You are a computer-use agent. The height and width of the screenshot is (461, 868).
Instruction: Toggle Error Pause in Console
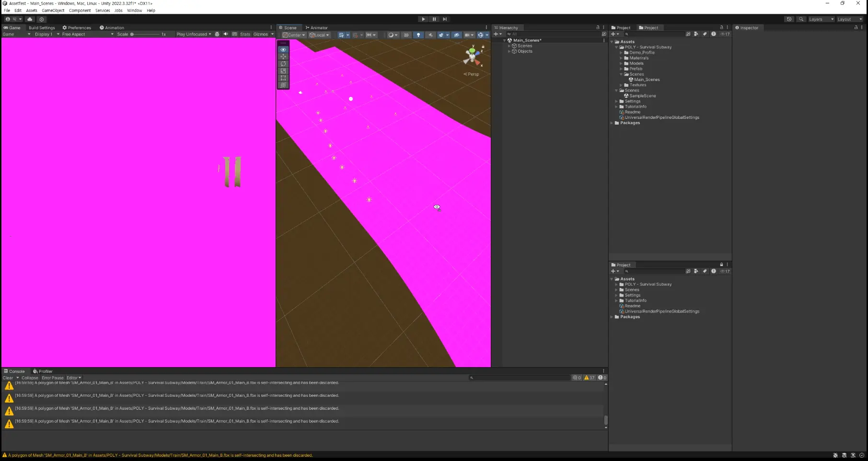pyautogui.click(x=53, y=378)
